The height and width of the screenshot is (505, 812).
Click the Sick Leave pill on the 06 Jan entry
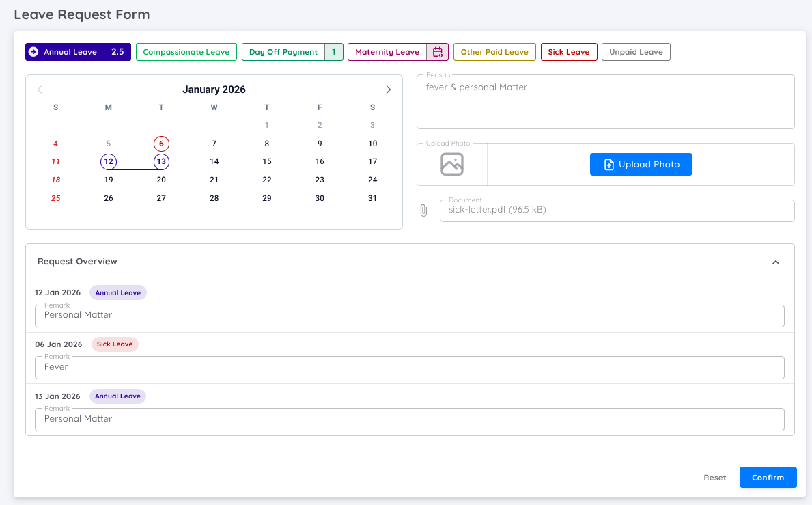click(x=115, y=344)
